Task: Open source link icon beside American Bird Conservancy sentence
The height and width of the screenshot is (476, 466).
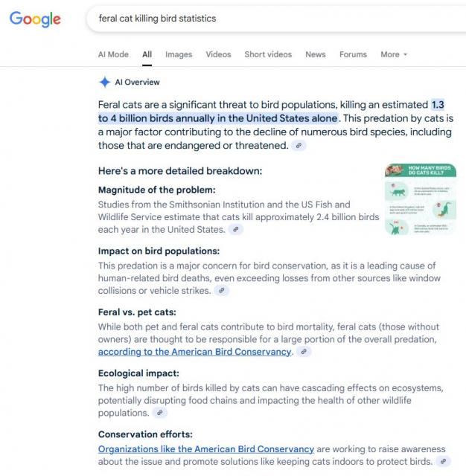Action: click(x=304, y=352)
